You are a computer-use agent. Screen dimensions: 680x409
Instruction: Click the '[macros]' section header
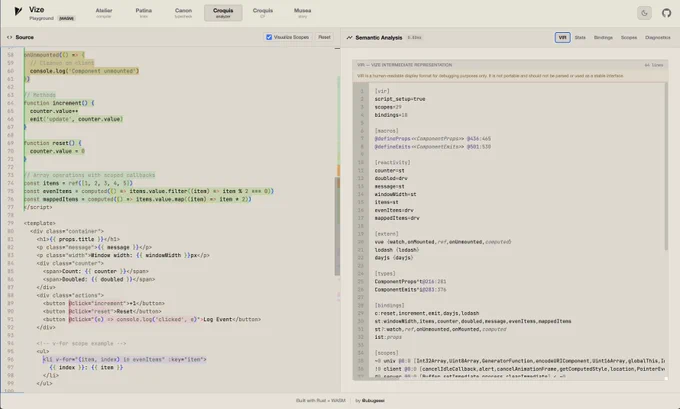[x=386, y=131]
